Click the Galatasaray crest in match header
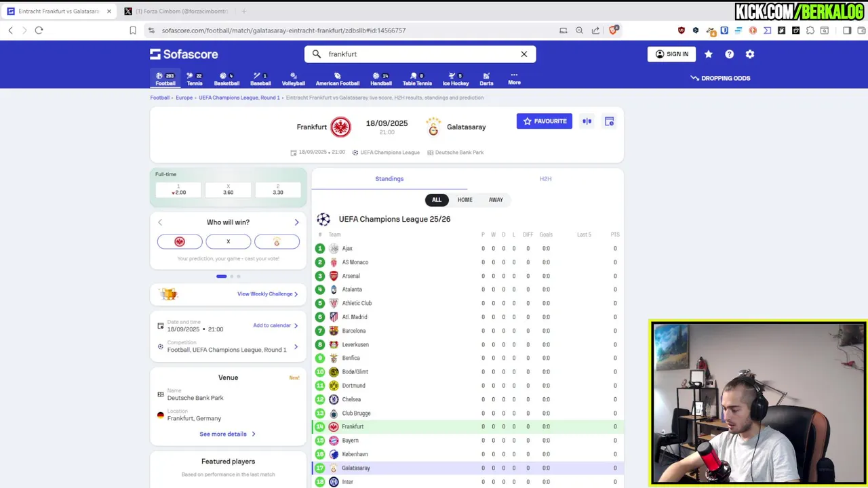The image size is (868, 488). click(433, 127)
